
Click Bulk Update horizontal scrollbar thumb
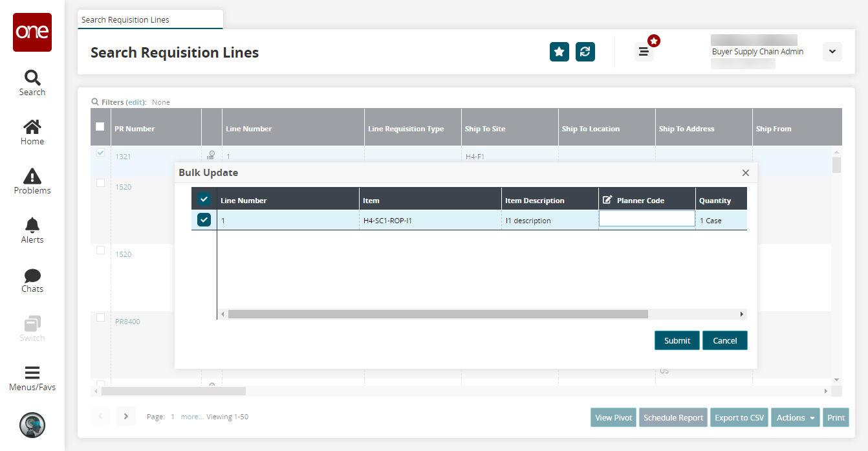pos(438,314)
